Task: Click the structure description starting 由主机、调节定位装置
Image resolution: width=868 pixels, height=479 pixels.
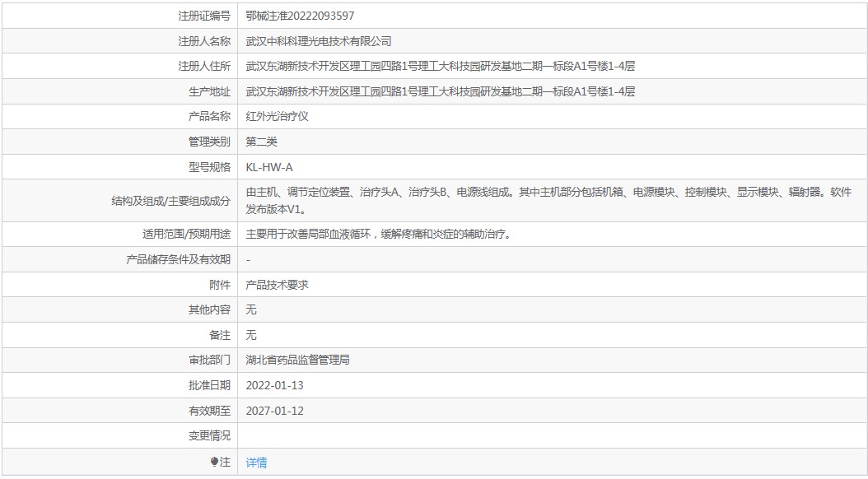Action: click(548, 201)
